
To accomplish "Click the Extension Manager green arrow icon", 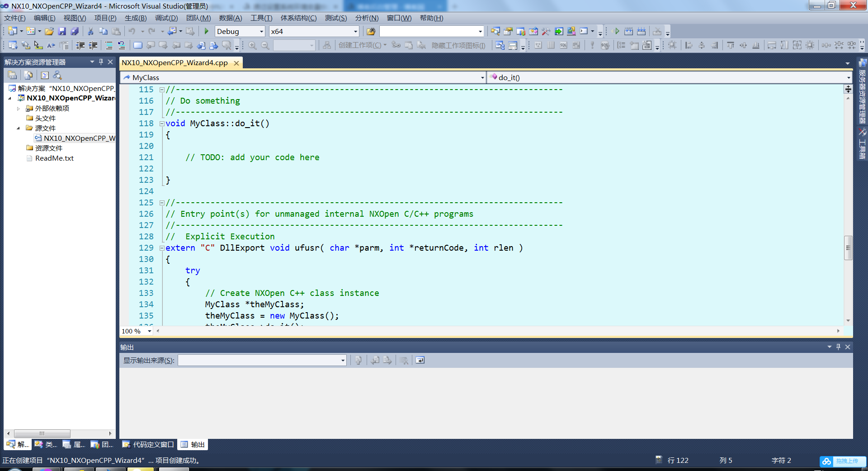I will point(559,31).
